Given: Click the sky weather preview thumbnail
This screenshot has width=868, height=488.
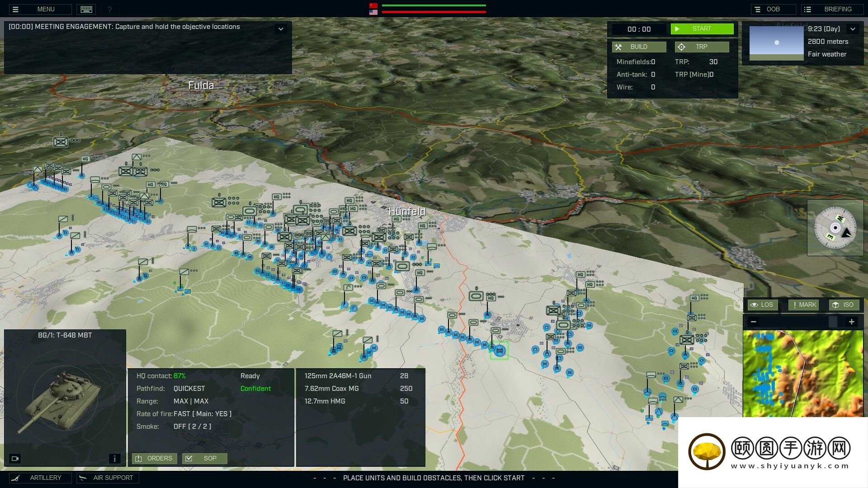Looking at the screenshot, I should (x=776, y=43).
